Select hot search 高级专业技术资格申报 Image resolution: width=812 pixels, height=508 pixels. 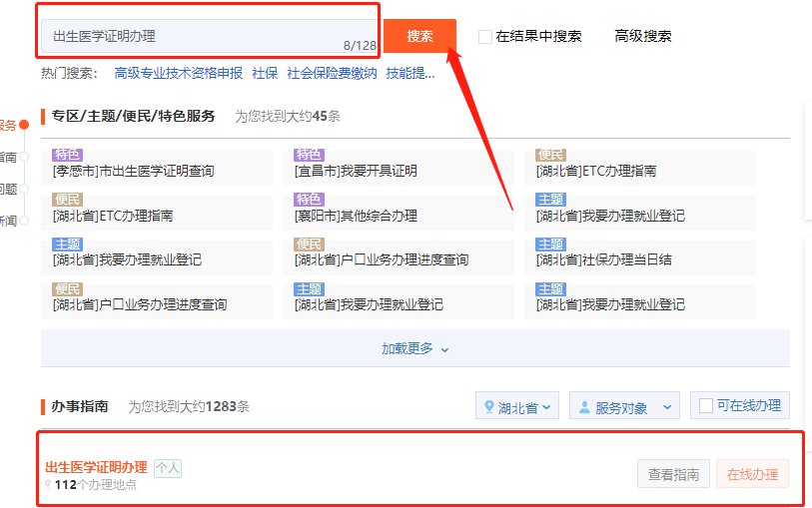(x=178, y=73)
